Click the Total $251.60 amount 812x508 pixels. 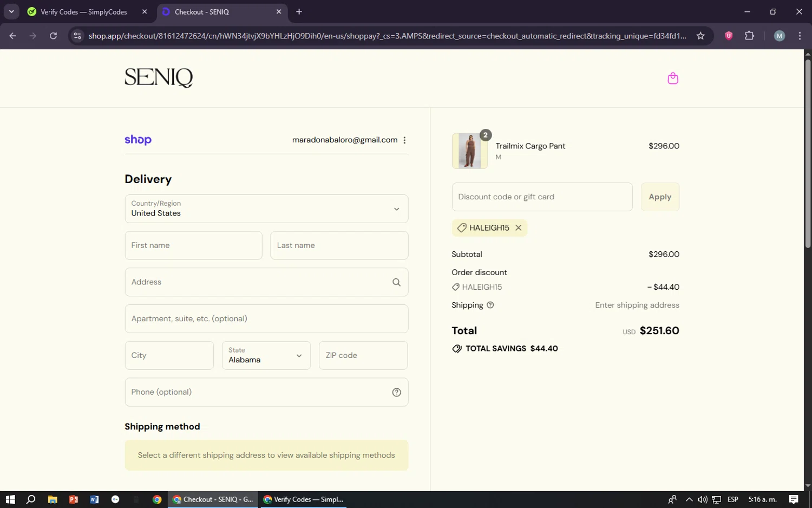(x=659, y=330)
